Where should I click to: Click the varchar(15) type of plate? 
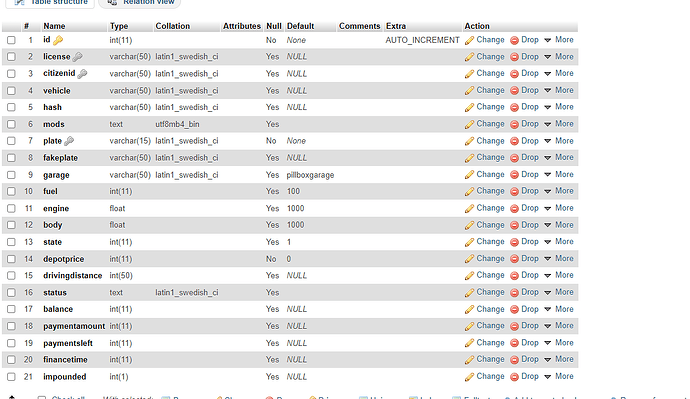pos(130,141)
